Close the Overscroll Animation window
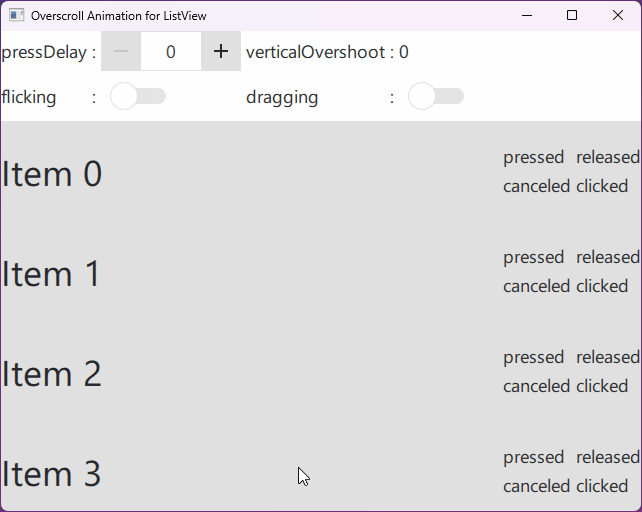642x512 pixels. pyautogui.click(x=618, y=15)
